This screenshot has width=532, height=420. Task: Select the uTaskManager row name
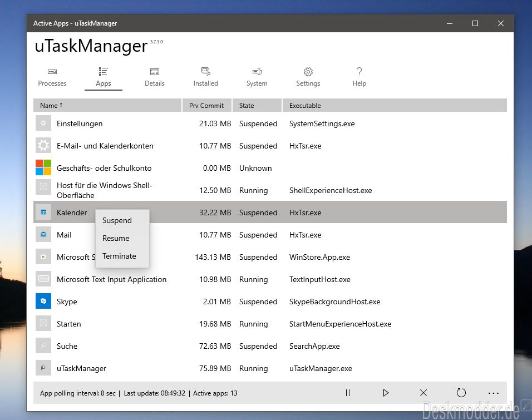tap(81, 368)
